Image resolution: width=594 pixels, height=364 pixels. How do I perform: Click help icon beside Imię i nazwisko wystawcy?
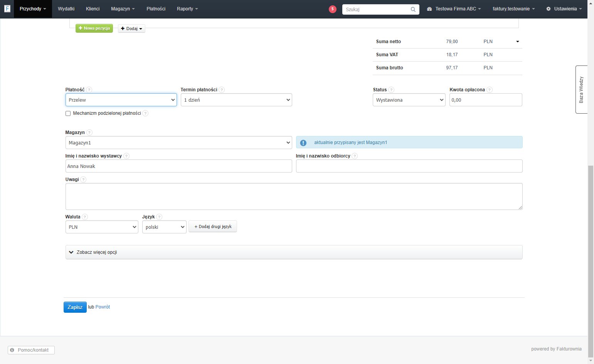click(x=126, y=156)
